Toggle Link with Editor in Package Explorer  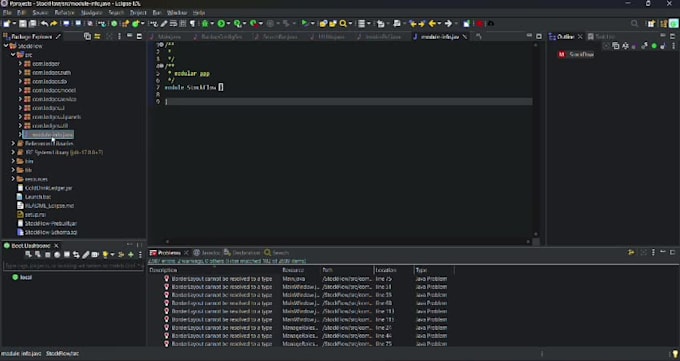click(x=98, y=36)
